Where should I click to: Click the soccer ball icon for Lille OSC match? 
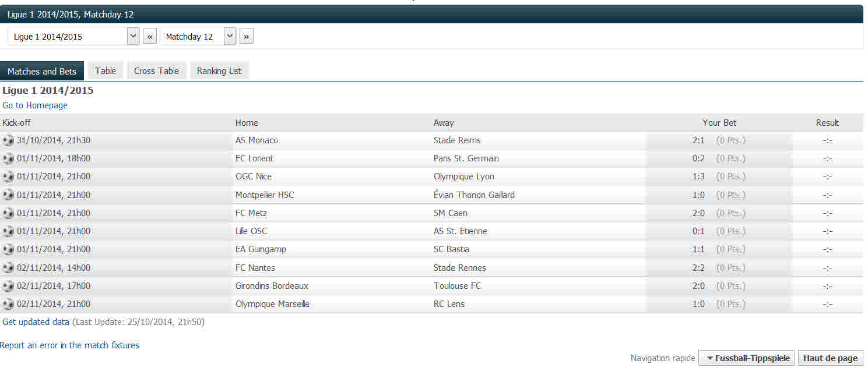pos(8,231)
